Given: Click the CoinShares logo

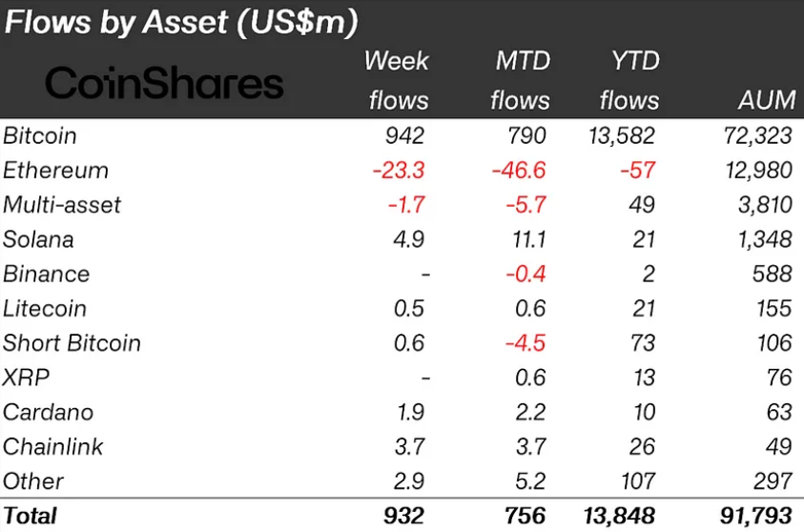Looking at the screenshot, I should pyautogui.click(x=164, y=83).
